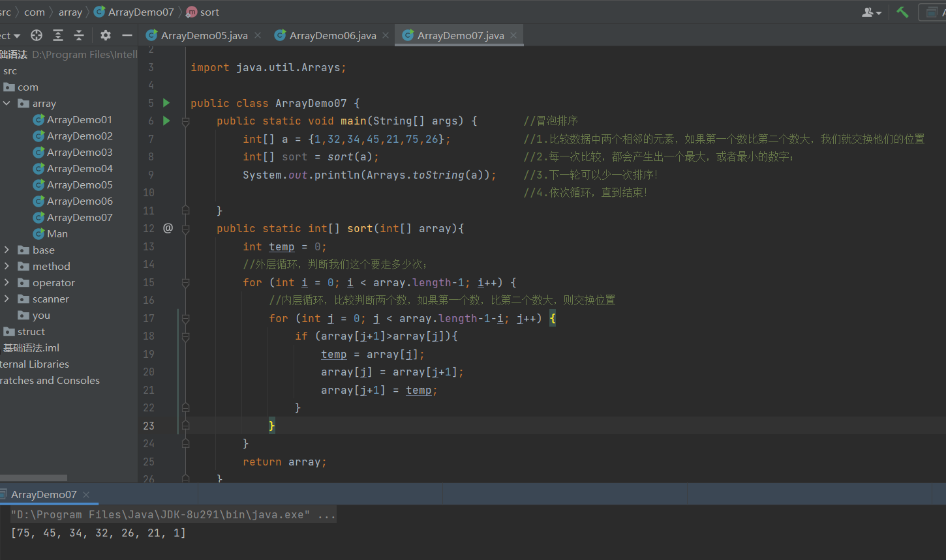The image size is (946, 560).
Task: Open the user account icon menu
Action: (872, 12)
